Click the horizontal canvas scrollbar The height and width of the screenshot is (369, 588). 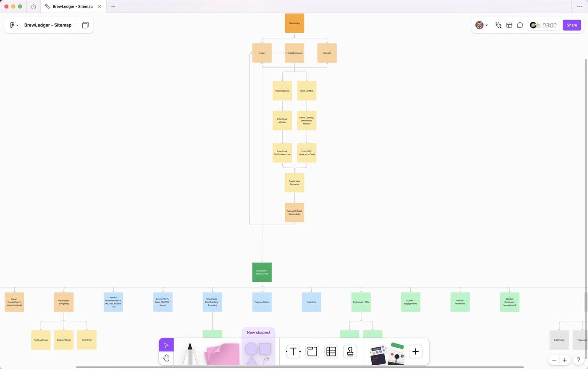pyautogui.click(x=300, y=367)
